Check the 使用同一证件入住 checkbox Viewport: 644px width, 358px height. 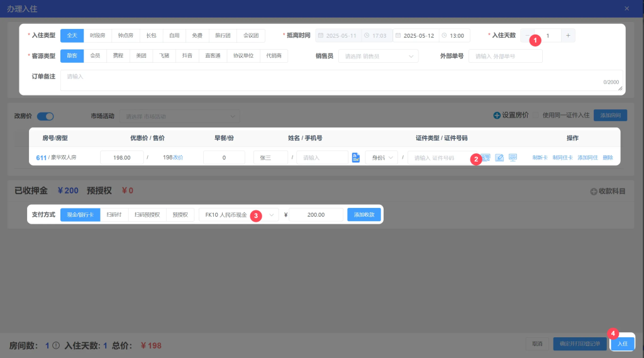point(536,116)
